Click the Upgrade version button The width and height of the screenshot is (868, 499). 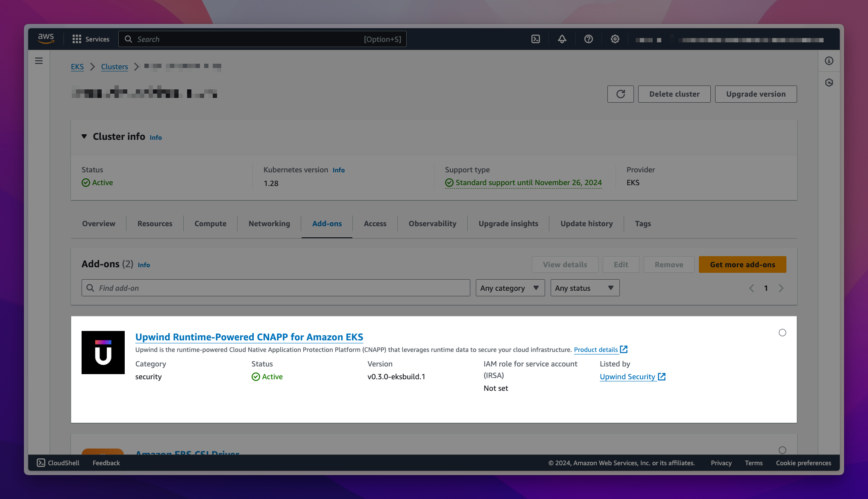tap(756, 94)
